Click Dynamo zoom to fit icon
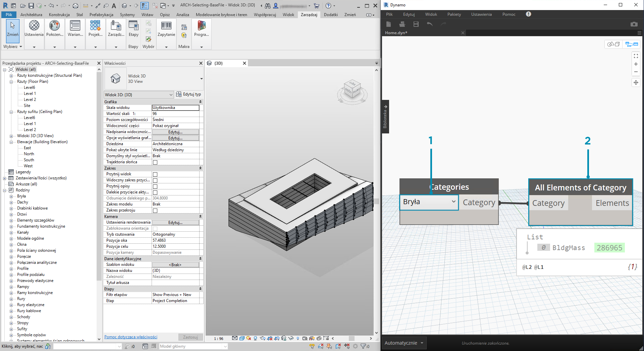Viewport: 644px width, 351px height. pyautogui.click(x=636, y=56)
